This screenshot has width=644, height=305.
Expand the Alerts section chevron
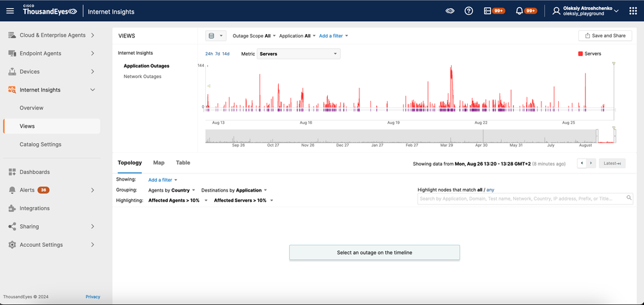click(x=92, y=190)
